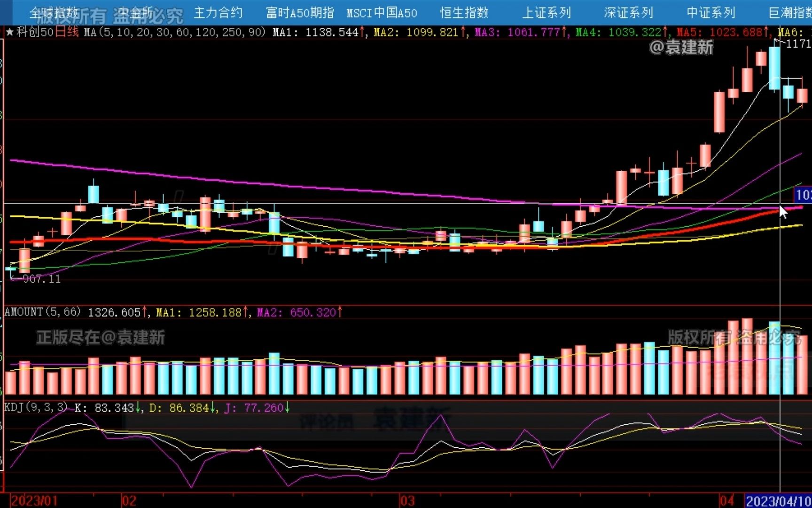Click the tall cyan candle at the peak
The image size is (812, 508).
point(774,68)
